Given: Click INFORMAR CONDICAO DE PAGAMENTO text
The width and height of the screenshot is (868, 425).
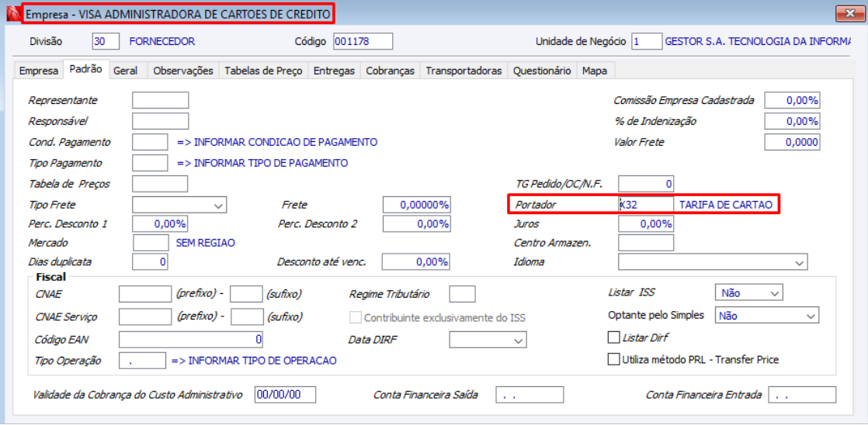Looking at the screenshot, I should [x=277, y=142].
